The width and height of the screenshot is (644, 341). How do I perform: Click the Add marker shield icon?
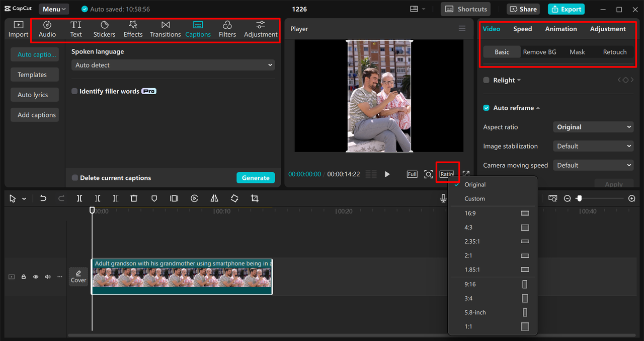(154, 198)
